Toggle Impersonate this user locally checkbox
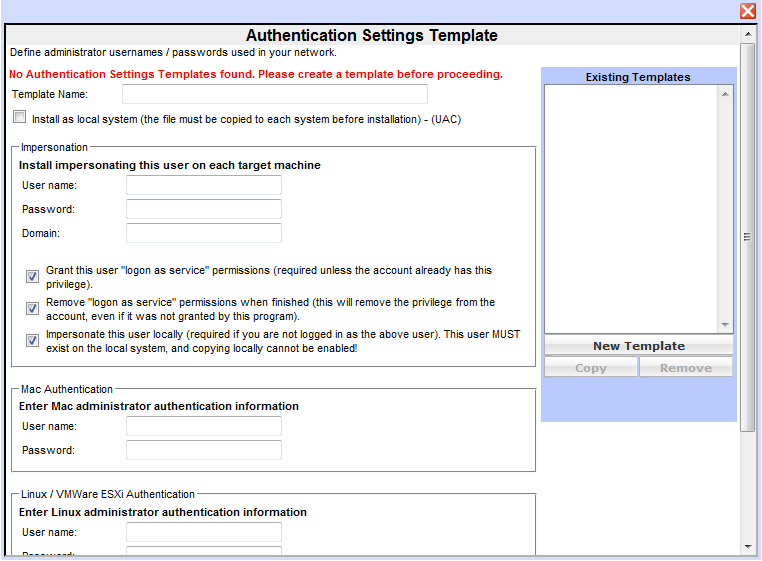 pyautogui.click(x=33, y=340)
